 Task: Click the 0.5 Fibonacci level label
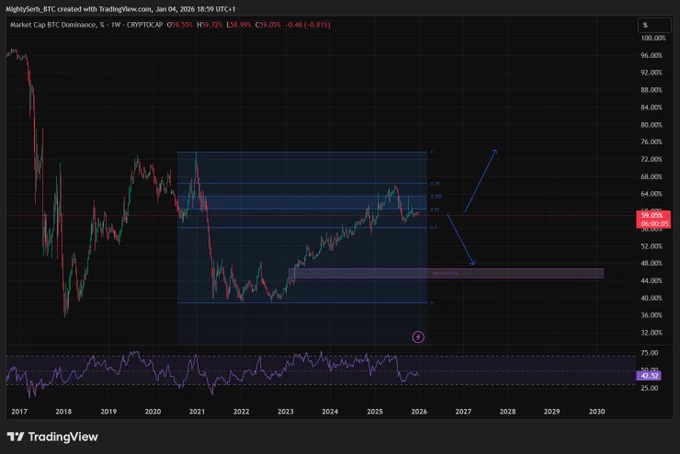click(433, 227)
